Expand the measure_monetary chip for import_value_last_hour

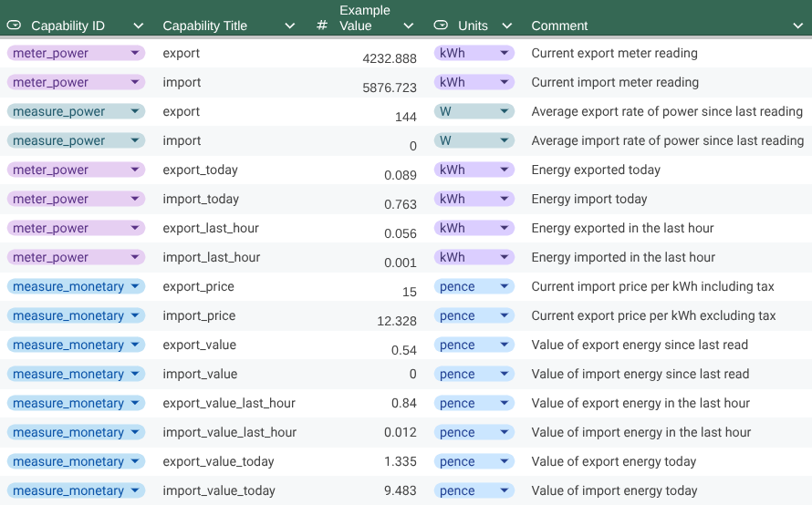[x=76, y=432]
